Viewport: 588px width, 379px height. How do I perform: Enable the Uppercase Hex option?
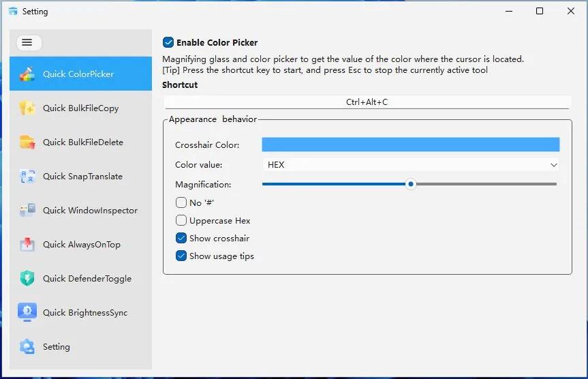[x=181, y=220]
